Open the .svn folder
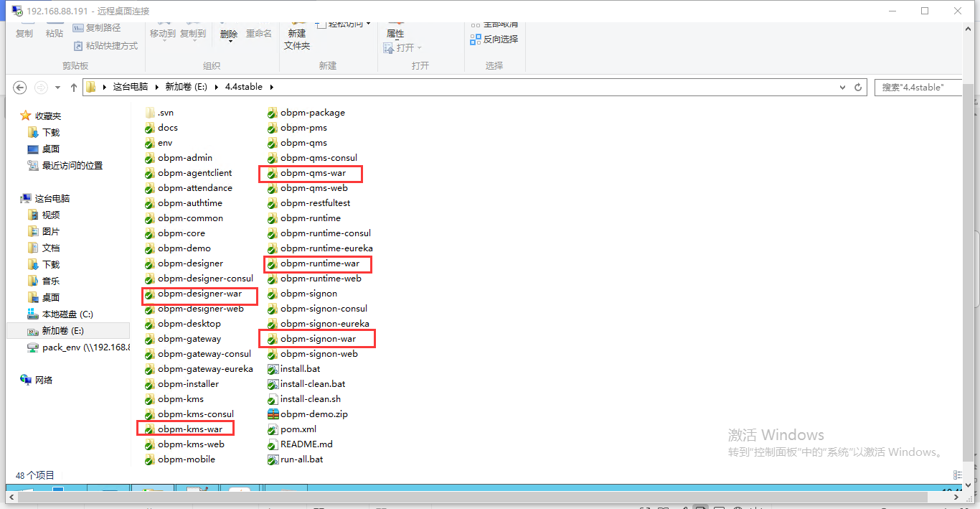 [165, 113]
